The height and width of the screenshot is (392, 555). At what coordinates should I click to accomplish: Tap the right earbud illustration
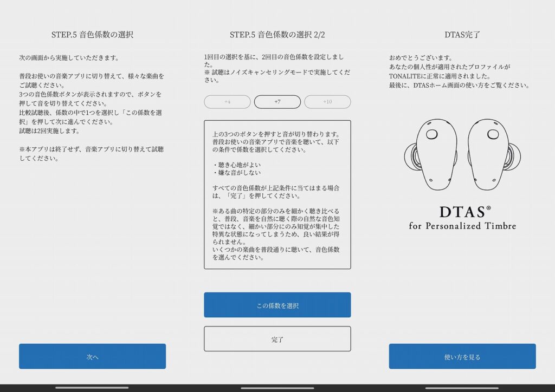(488, 153)
